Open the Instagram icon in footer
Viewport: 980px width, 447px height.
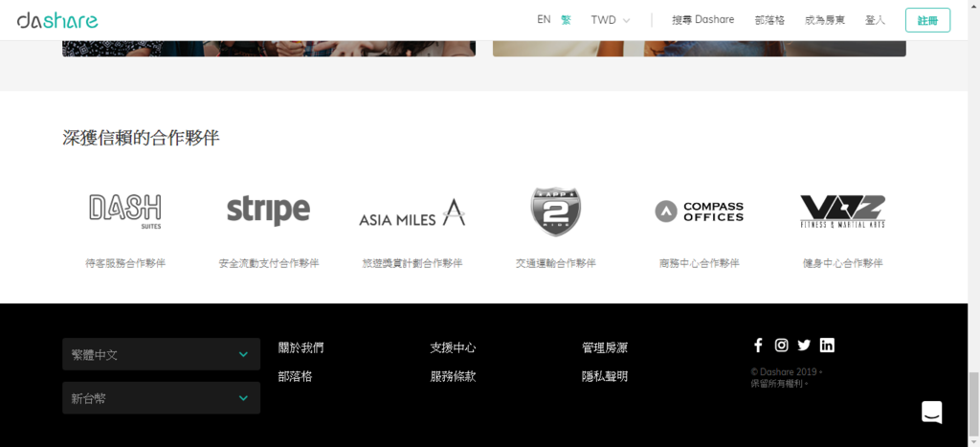click(x=781, y=346)
